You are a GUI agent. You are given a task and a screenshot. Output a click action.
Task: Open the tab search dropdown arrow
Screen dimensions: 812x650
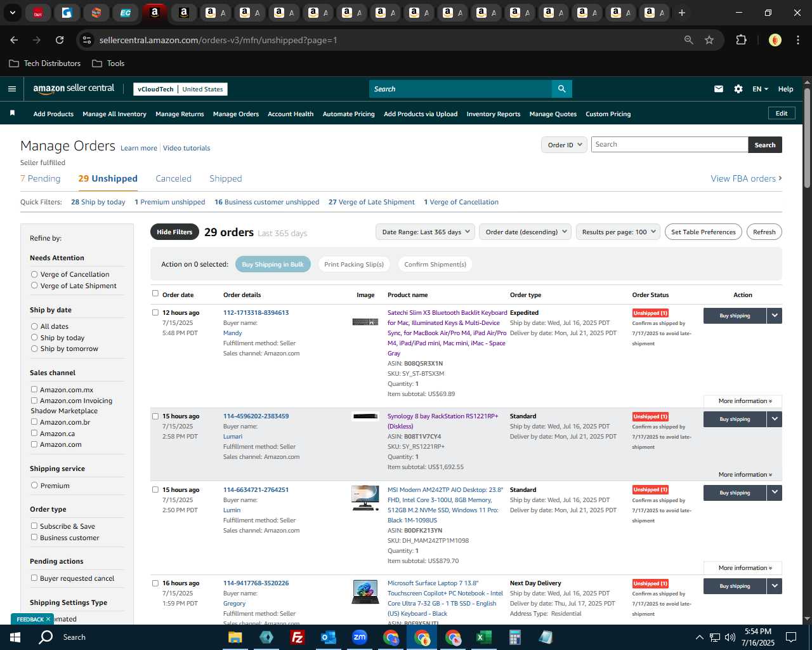[12, 13]
